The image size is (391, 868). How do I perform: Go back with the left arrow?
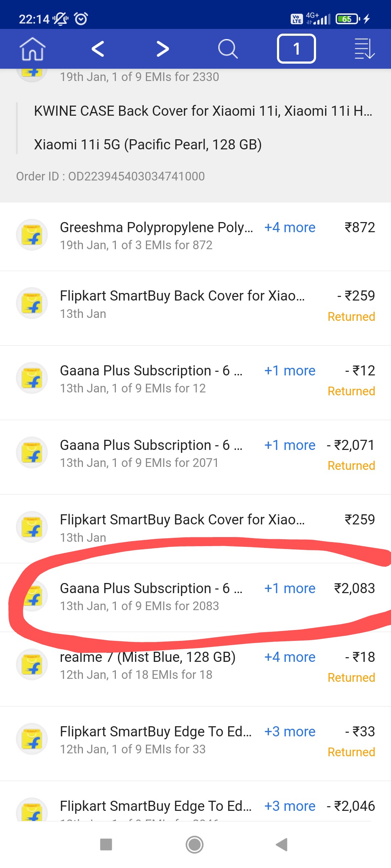tap(98, 49)
